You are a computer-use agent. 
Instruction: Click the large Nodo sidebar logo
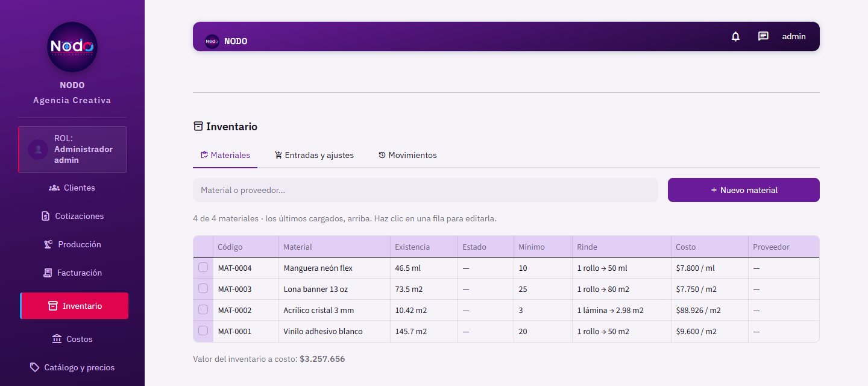pyautogui.click(x=72, y=47)
